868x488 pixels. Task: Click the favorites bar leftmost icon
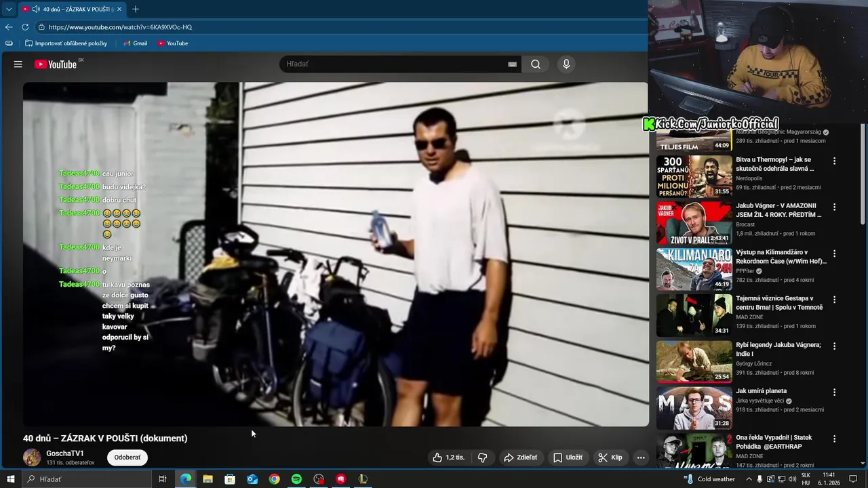click(9, 43)
